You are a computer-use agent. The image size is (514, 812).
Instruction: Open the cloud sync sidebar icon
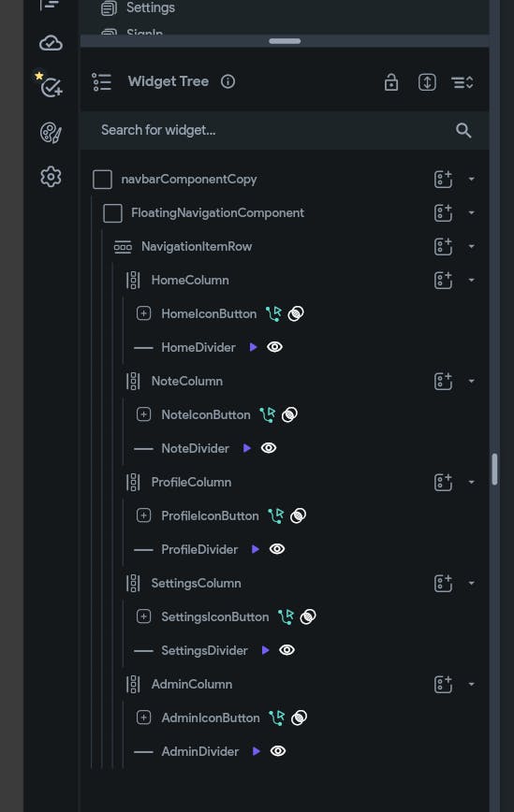(51, 43)
